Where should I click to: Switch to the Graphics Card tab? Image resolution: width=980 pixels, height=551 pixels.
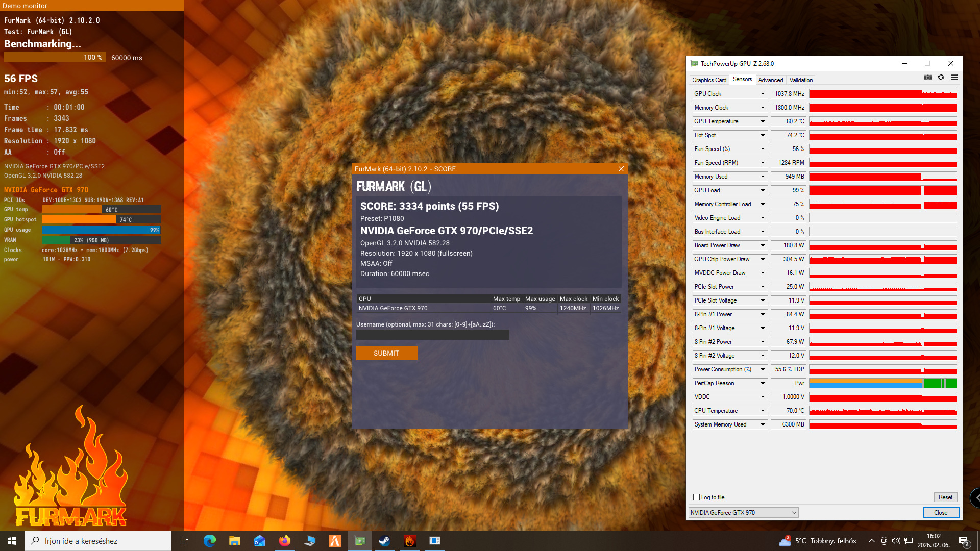(x=709, y=80)
